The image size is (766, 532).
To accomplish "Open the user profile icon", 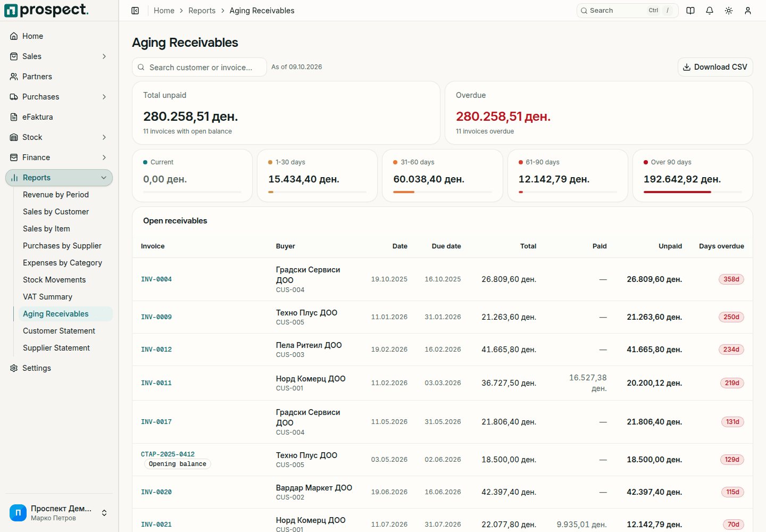I will (748, 11).
